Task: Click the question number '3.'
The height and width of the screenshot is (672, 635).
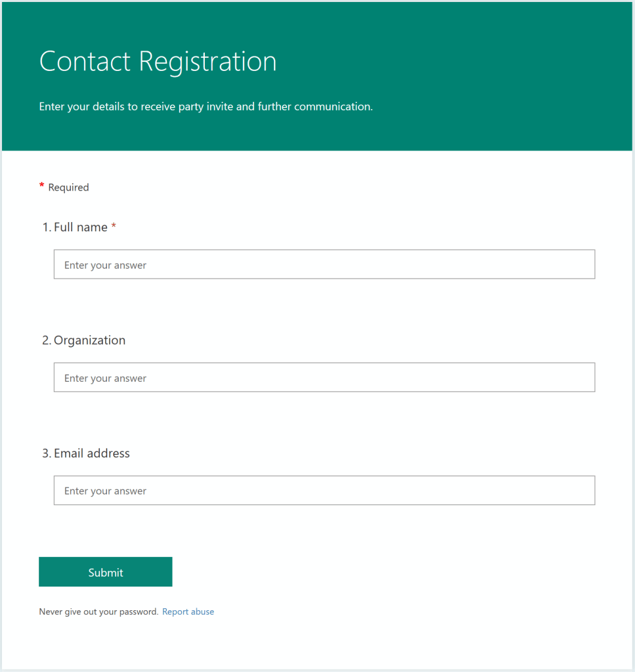Action: [47, 453]
